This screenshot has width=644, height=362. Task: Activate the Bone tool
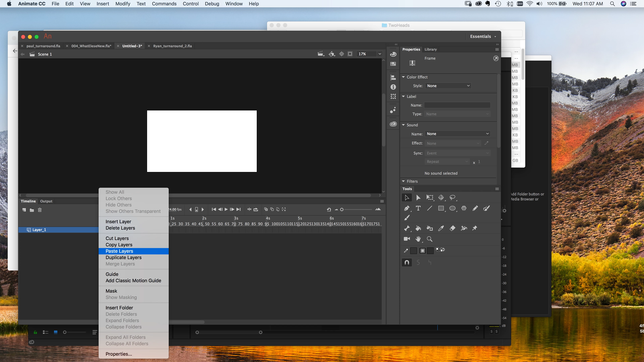click(x=407, y=228)
